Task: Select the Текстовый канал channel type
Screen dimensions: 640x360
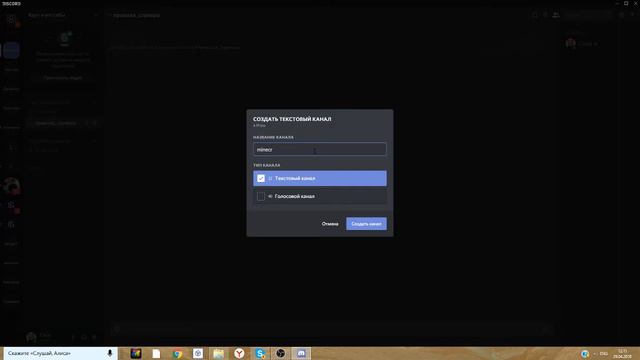Action: [320, 178]
